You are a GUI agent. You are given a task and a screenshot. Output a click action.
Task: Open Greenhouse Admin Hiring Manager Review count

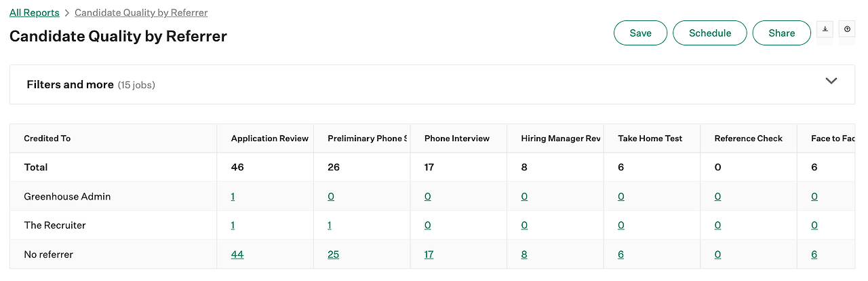tap(524, 197)
